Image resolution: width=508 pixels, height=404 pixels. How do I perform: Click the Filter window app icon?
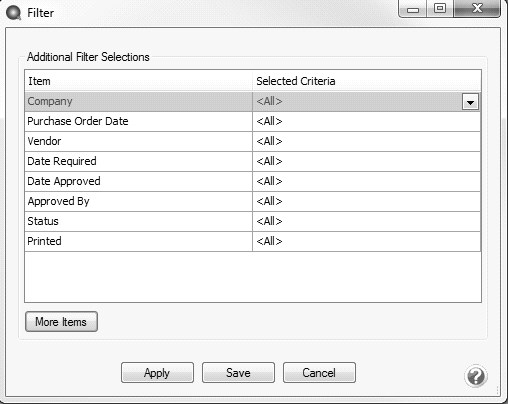point(14,13)
